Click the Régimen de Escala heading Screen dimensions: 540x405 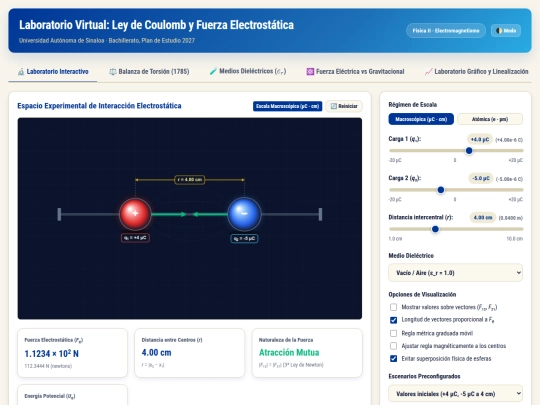click(413, 105)
